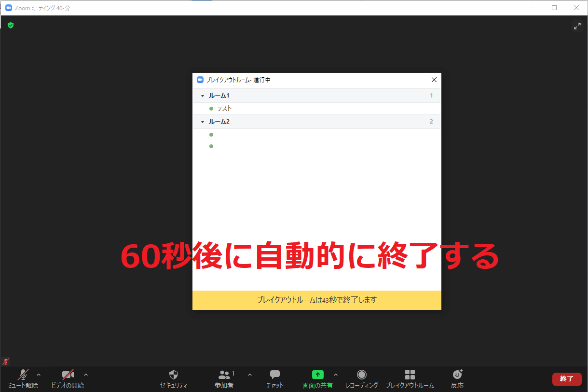Screen dimensions: 588x392
Task: Open audio options arrow next to mute
Action: point(39,375)
